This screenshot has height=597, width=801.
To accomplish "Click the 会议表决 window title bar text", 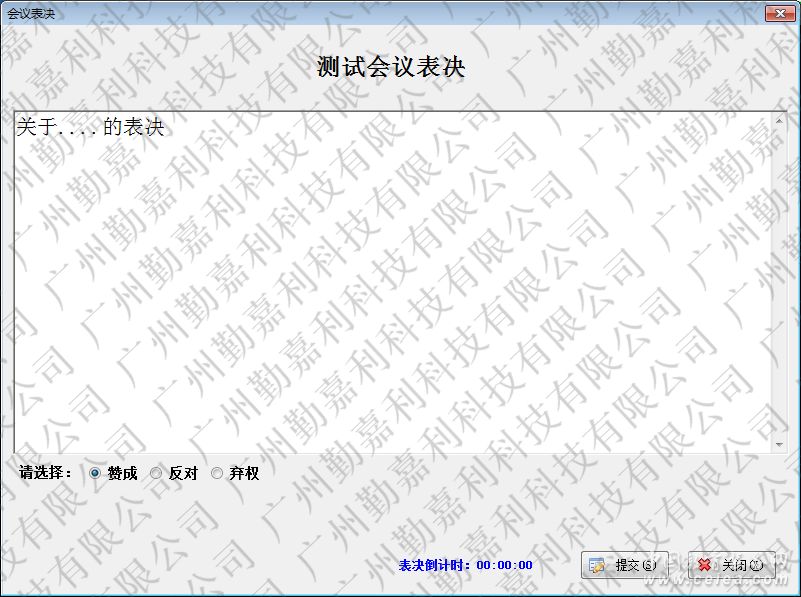I will click(31, 13).
